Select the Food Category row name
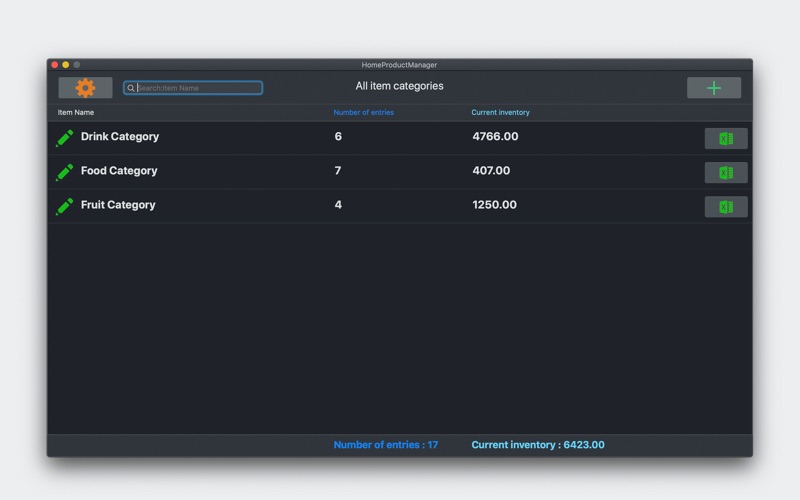This screenshot has height=500, width=800. click(x=119, y=171)
